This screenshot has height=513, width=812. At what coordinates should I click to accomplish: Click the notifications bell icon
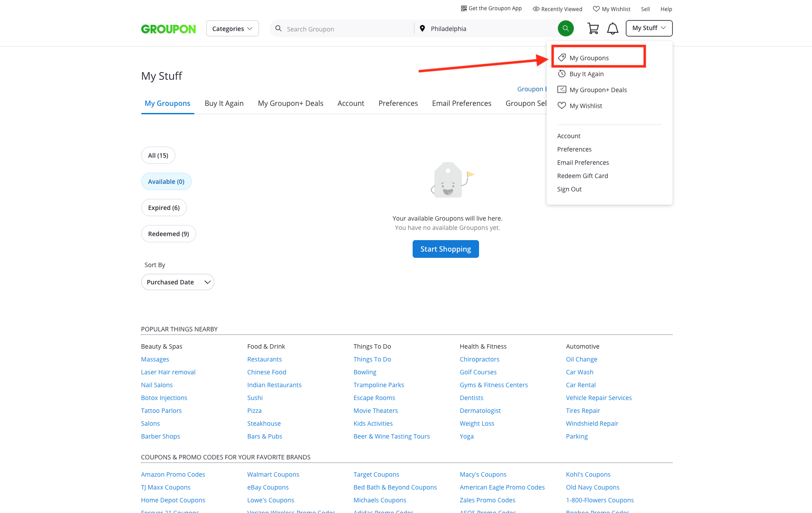[612, 28]
